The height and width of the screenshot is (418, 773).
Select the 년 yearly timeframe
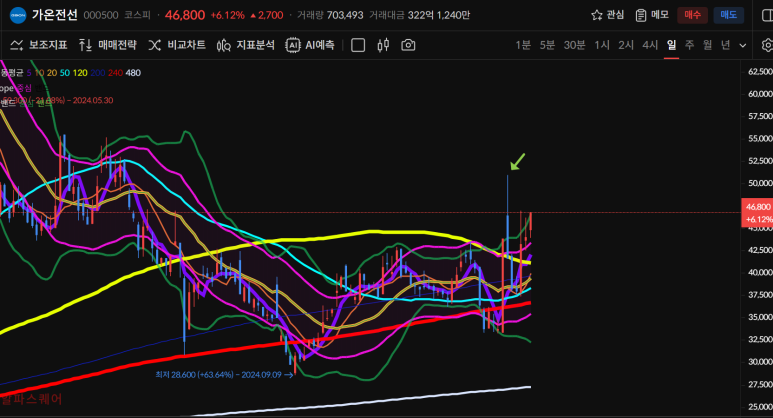(725, 45)
